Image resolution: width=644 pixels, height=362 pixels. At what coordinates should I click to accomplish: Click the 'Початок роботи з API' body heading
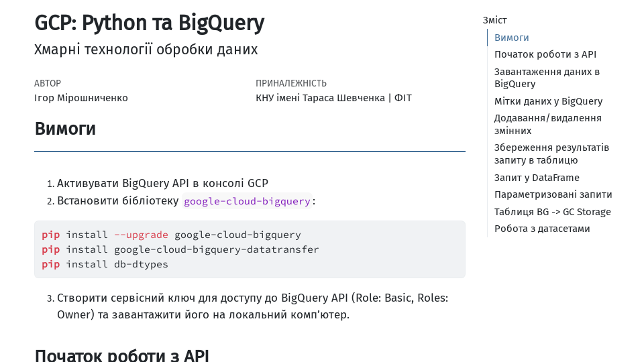(x=121, y=355)
